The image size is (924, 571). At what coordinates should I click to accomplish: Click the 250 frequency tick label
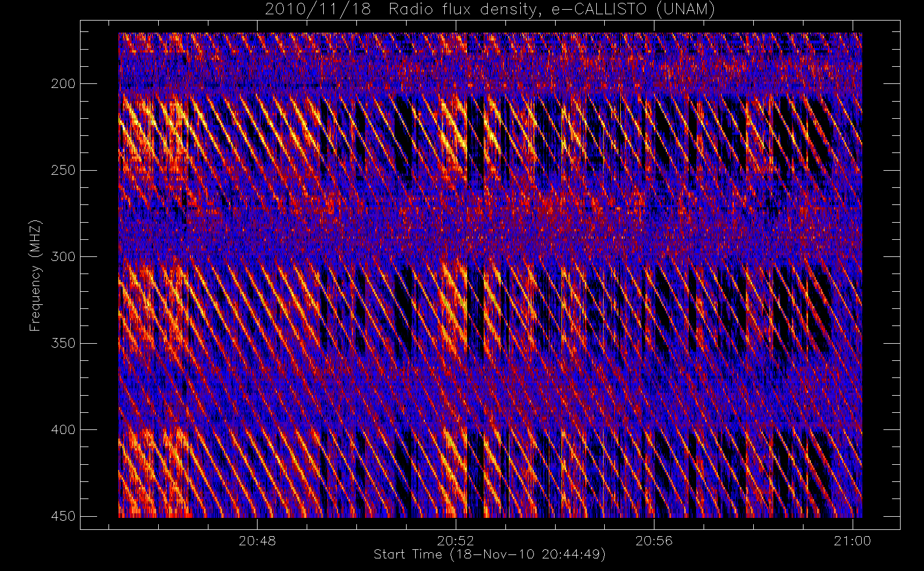(x=63, y=170)
